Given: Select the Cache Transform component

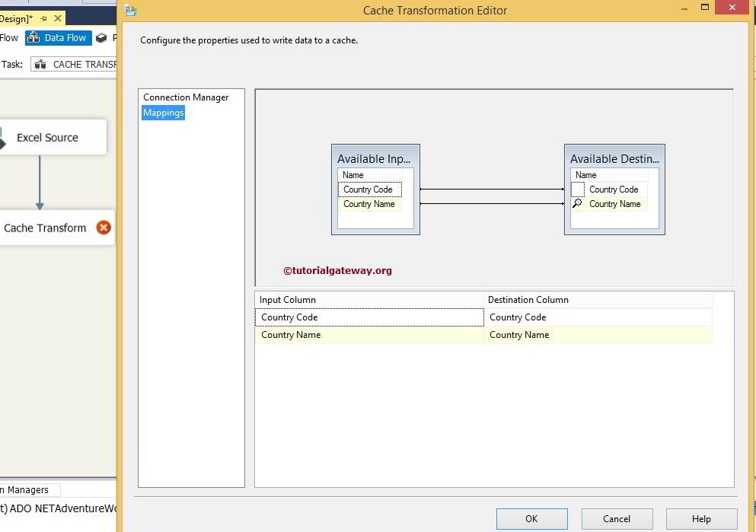Looking at the screenshot, I should click(x=46, y=228).
